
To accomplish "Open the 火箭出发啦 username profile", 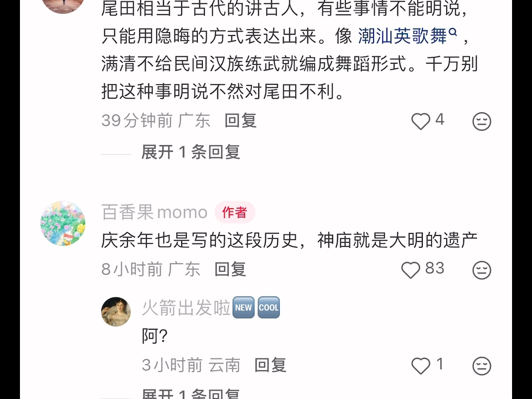I will [x=186, y=308].
